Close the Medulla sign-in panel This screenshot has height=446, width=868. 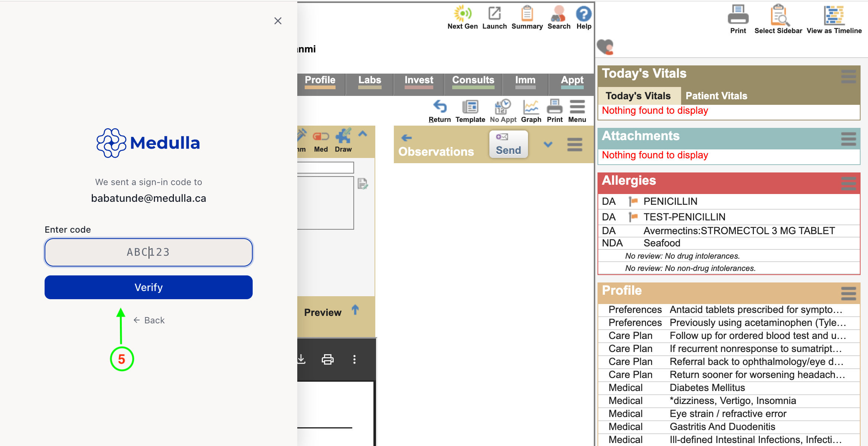pyautogui.click(x=278, y=21)
